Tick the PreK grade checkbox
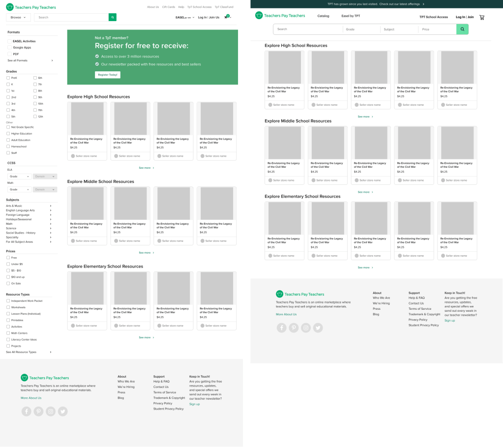Screen dimensions: 503x448 click(8, 78)
